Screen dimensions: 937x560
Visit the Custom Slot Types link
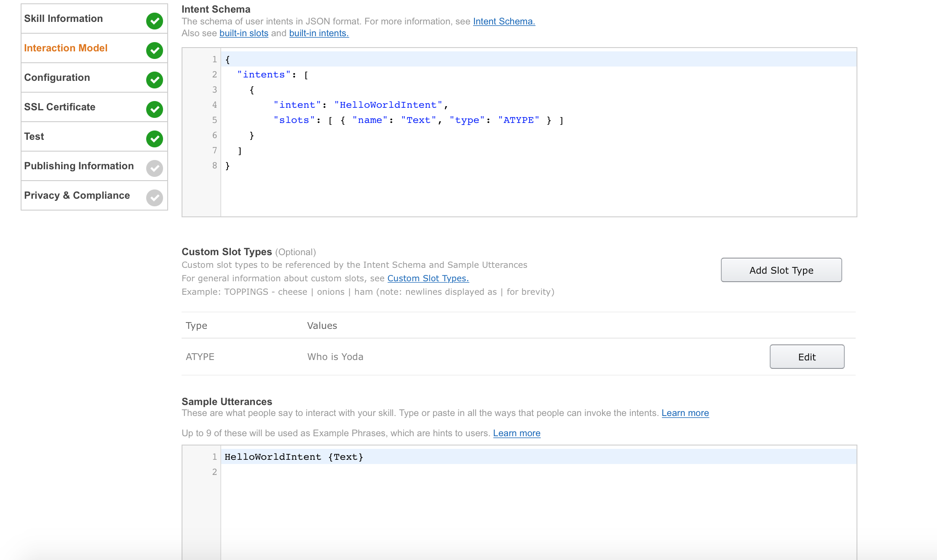pyautogui.click(x=428, y=278)
